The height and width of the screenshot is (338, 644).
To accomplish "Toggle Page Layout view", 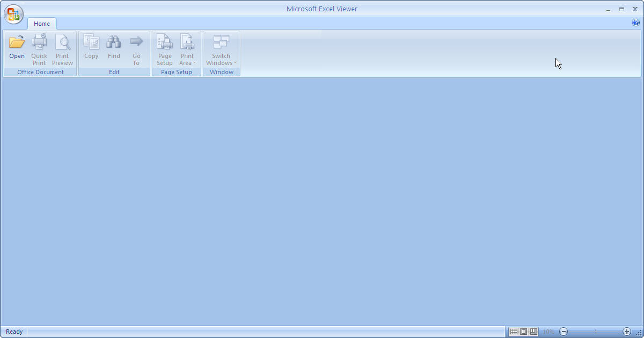I will (x=523, y=332).
